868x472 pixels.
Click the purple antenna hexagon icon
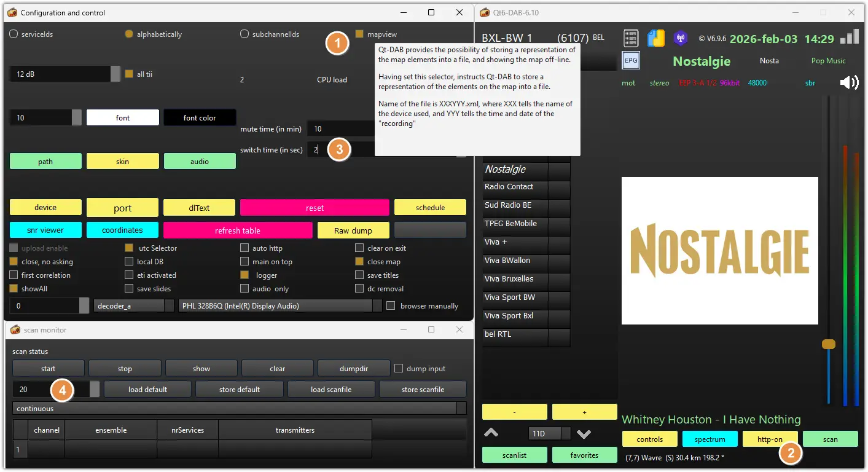(680, 38)
